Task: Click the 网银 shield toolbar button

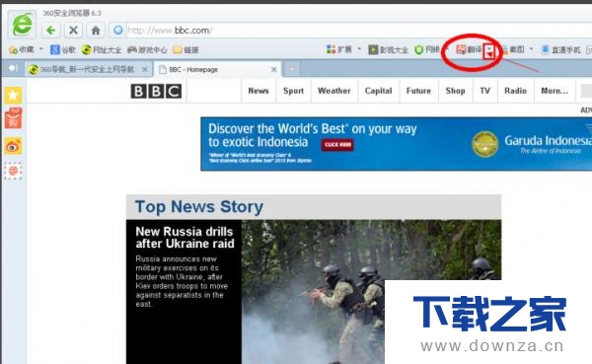Action: coord(427,49)
